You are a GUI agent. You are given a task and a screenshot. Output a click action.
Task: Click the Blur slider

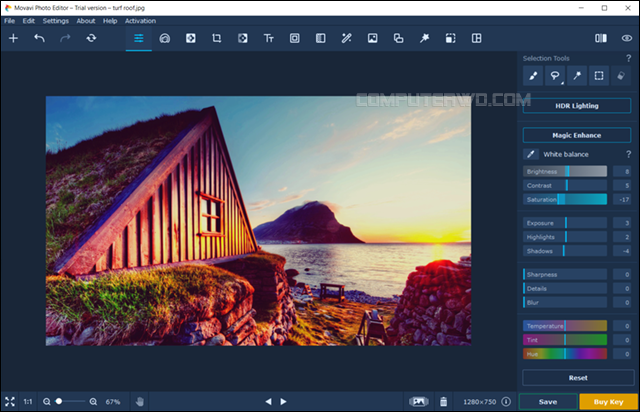pyautogui.click(x=565, y=303)
